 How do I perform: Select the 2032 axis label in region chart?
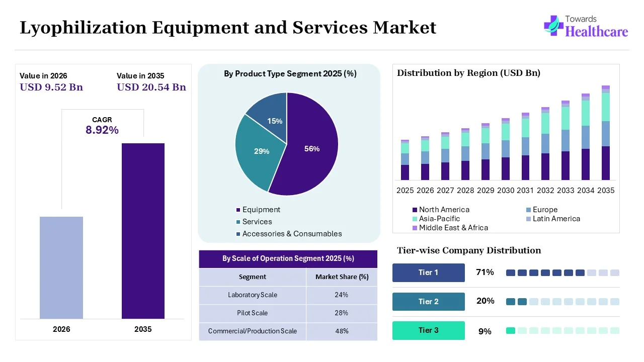coord(545,191)
